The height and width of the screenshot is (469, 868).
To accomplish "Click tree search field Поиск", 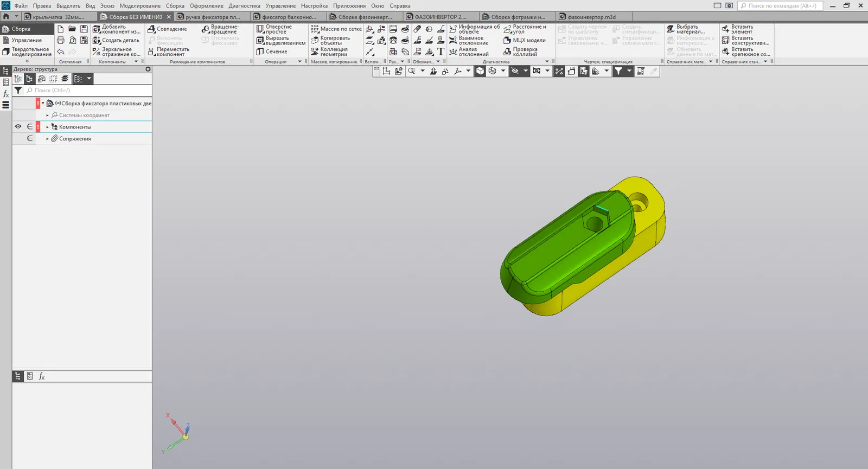I will (x=88, y=91).
